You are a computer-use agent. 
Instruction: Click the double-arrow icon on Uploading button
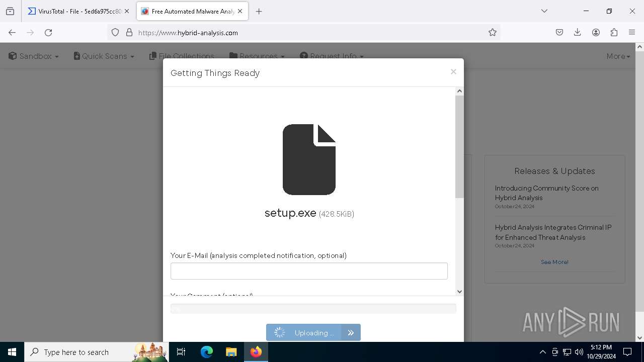[x=351, y=332]
